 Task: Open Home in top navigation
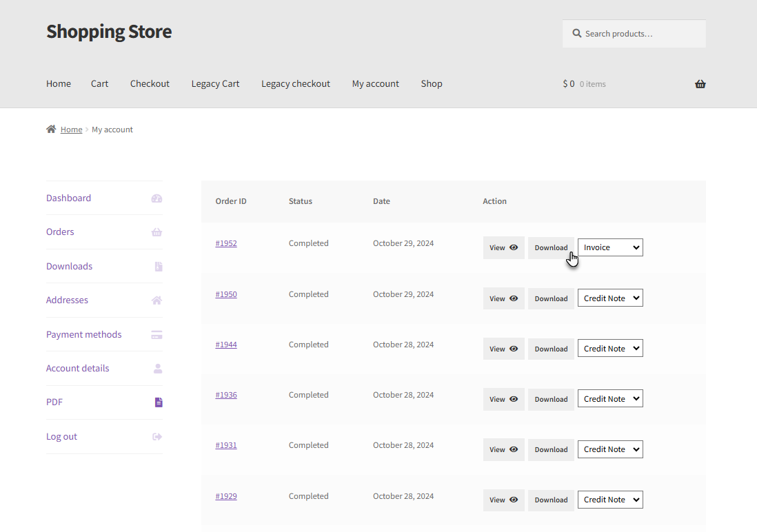59,83
